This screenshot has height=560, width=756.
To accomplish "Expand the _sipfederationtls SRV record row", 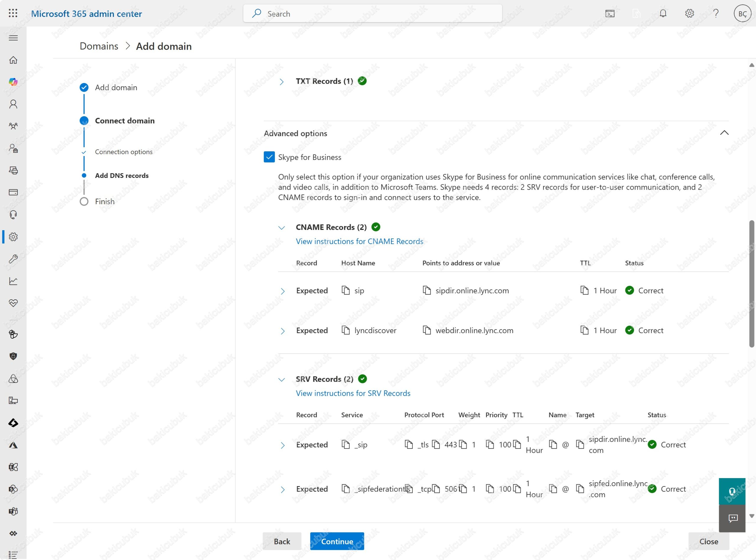I will pyautogui.click(x=283, y=489).
